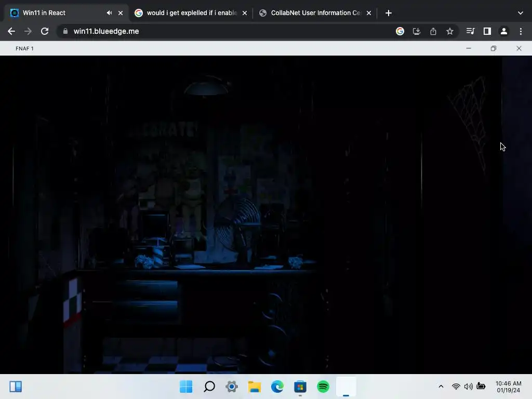The image size is (532, 399).
Task: Open volume control in system tray
Action: click(468, 387)
